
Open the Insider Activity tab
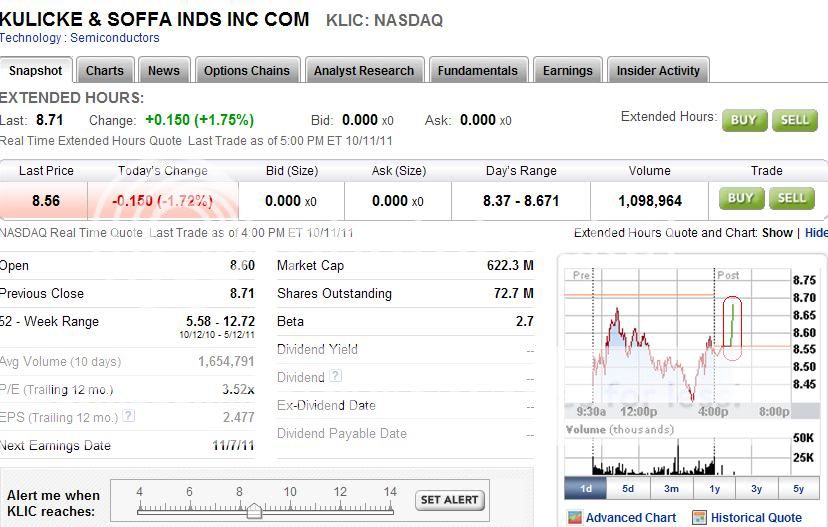click(x=658, y=71)
